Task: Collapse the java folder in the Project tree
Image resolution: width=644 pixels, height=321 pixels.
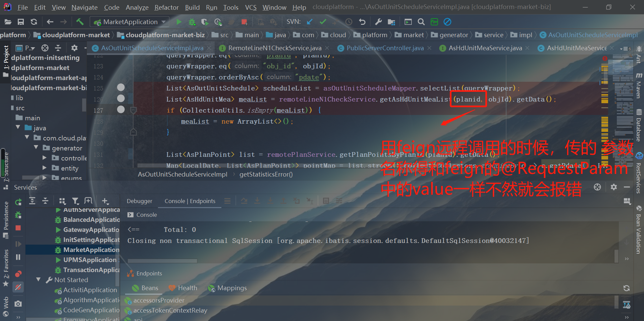Action: point(18,128)
